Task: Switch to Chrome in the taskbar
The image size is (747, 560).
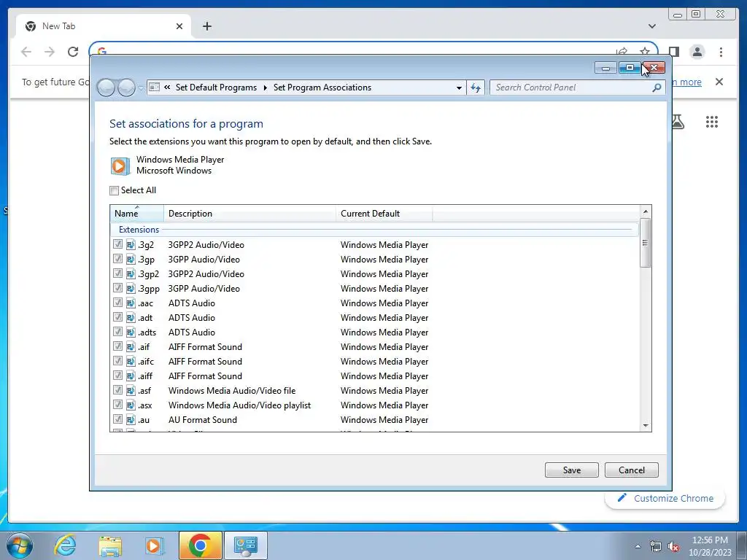Action: tap(201, 545)
